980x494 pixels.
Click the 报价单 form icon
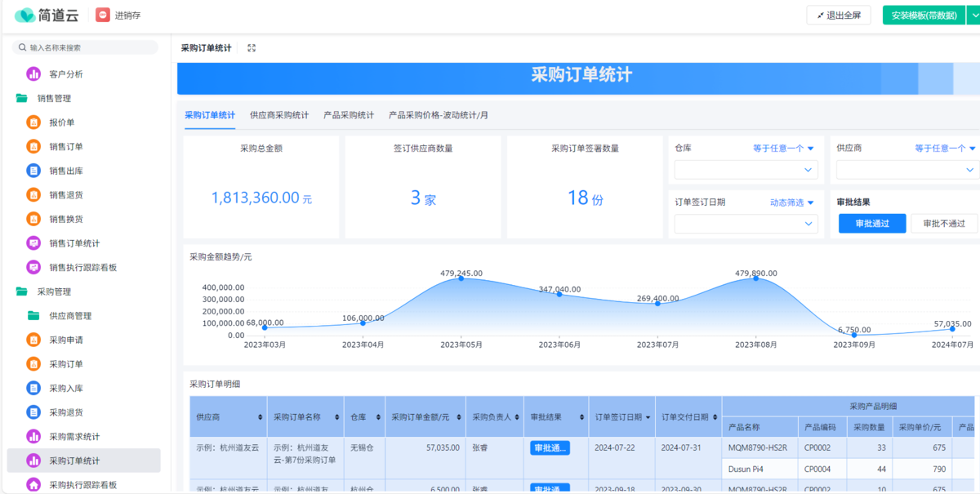(33, 122)
